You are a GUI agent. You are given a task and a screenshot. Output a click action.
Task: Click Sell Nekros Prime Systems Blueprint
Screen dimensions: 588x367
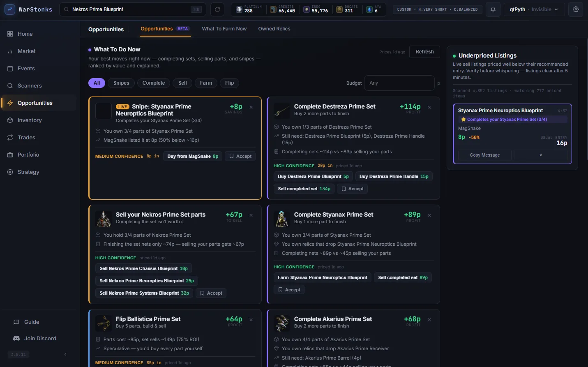click(x=144, y=293)
